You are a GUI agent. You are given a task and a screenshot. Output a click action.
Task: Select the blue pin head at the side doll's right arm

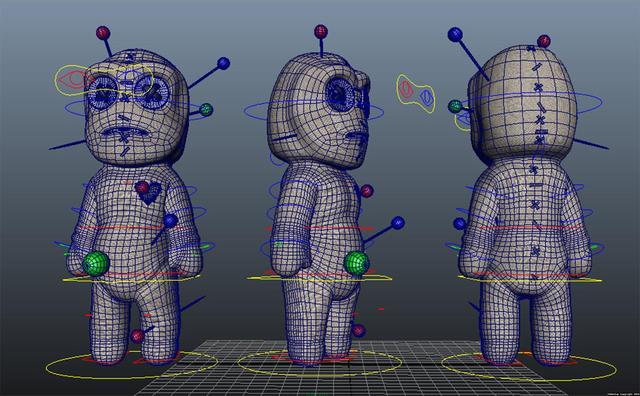(398, 223)
